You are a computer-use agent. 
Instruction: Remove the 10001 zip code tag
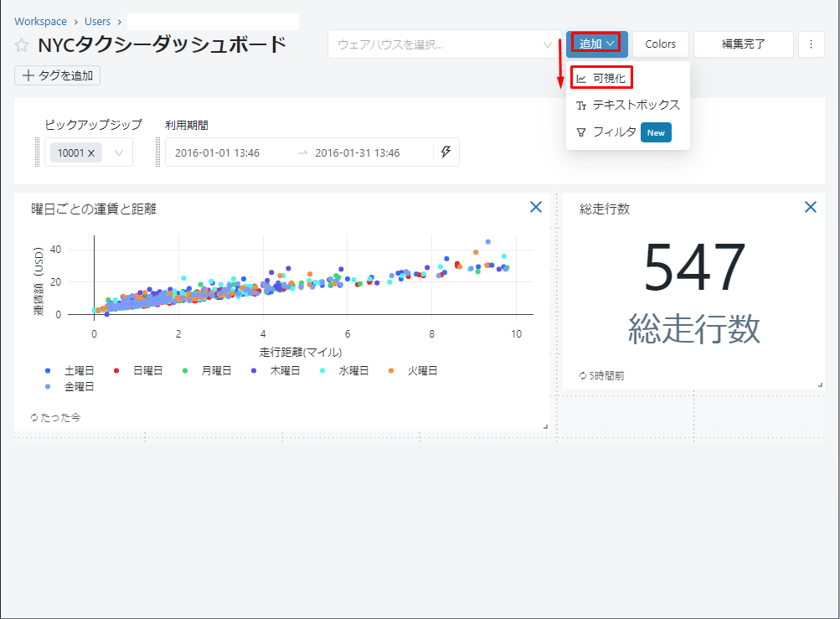[x=90, y=153]
